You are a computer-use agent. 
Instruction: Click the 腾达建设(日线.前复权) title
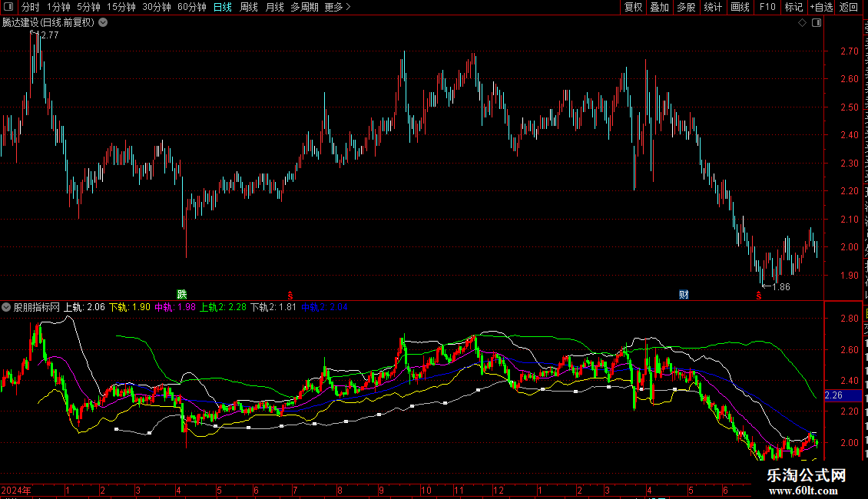pyautogui.click(x=48, y=23)
